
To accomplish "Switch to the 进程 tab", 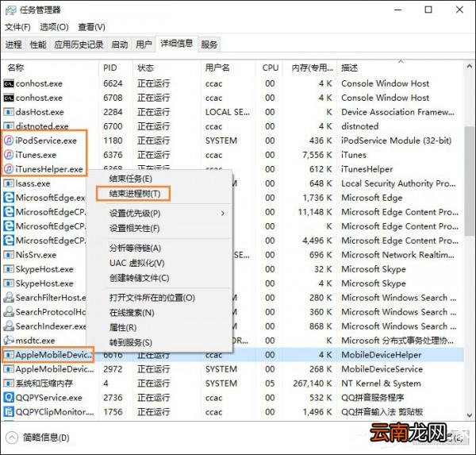I will click(x=13, y=44).
